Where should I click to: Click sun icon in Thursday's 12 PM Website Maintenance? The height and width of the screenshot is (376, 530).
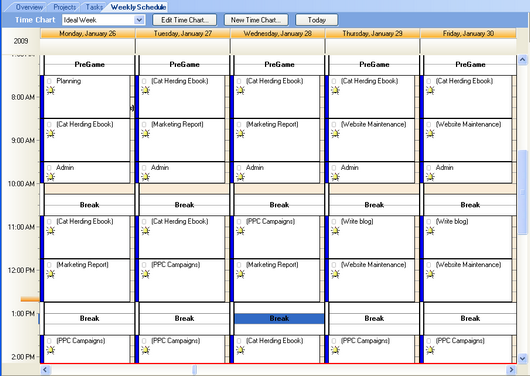[x=335, y=274]
